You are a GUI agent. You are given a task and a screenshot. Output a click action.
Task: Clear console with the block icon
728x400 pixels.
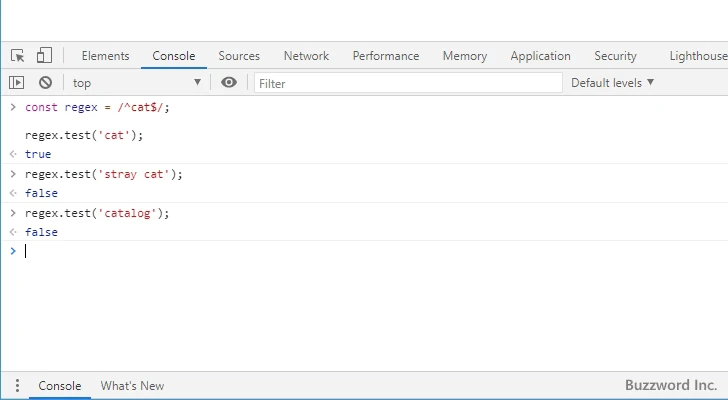coord(45,83)
